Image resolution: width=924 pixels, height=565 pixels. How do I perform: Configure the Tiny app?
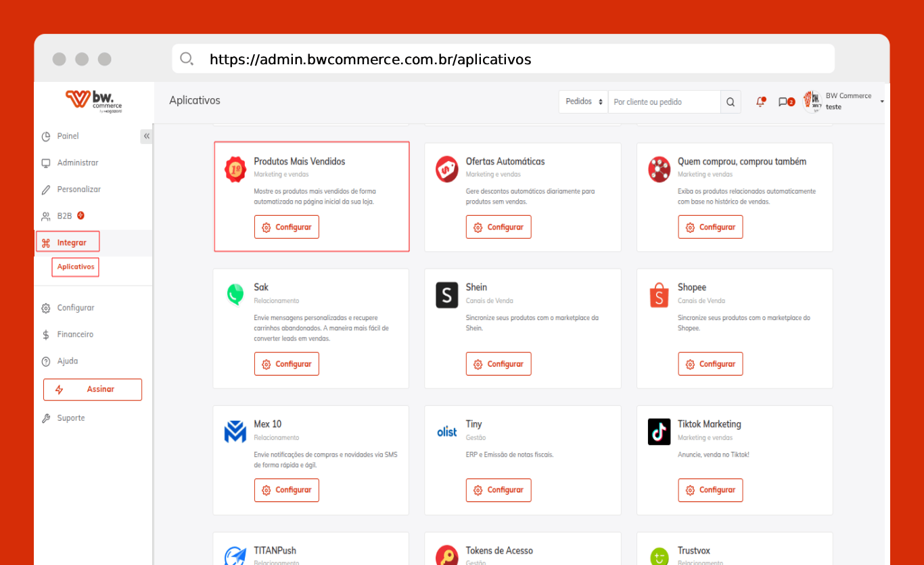pos(499,490)
